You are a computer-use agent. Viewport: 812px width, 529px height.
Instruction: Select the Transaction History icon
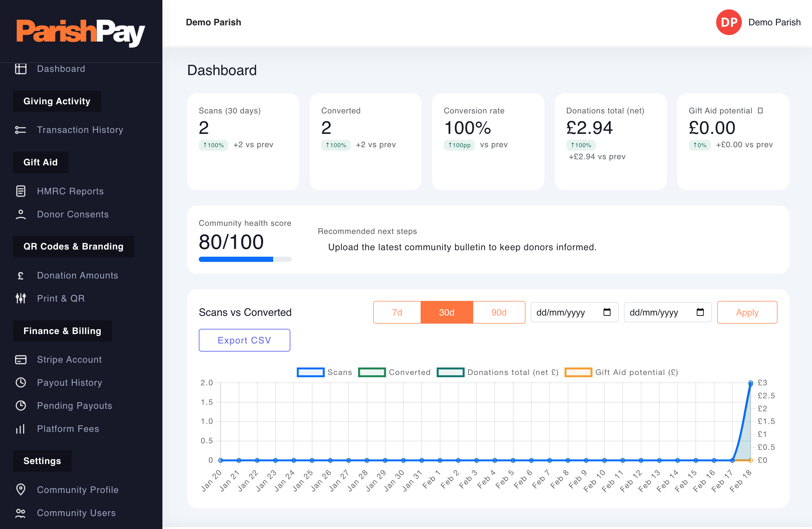[x=21, y=130]
